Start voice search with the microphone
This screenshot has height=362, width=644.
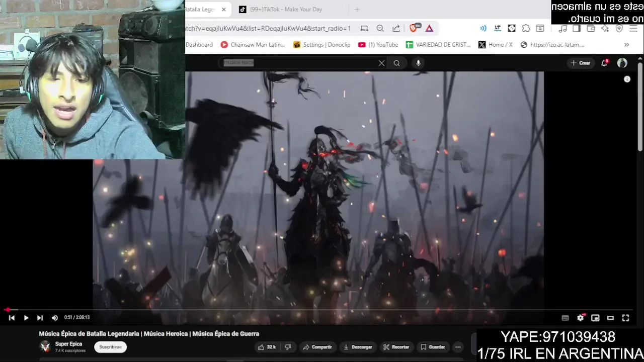click(x=418, y=63)
